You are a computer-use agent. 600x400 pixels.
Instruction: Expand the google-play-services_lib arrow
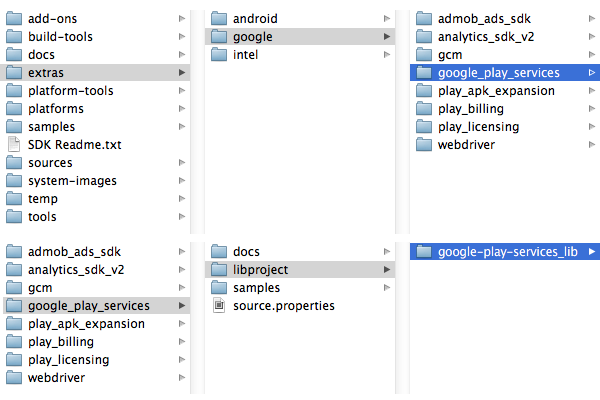point(592,251)
